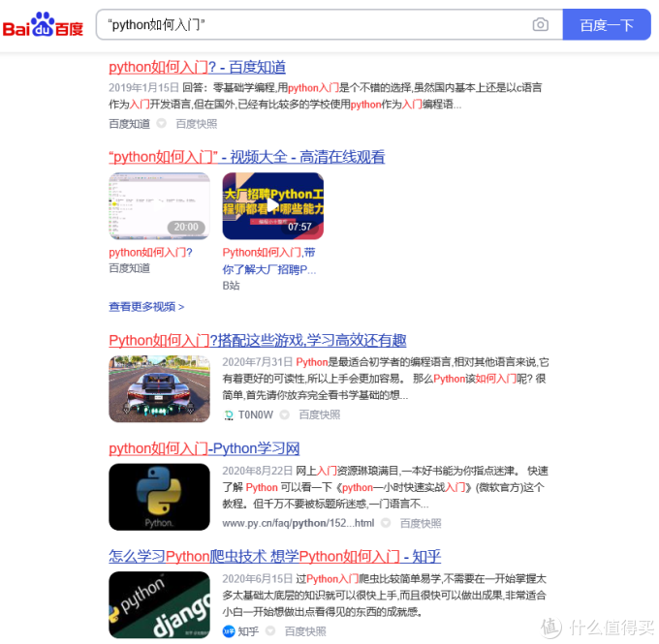Expand dropdown arrow beside 知乎 source
The width and height of the screenshot is (659, 644).
270,631
